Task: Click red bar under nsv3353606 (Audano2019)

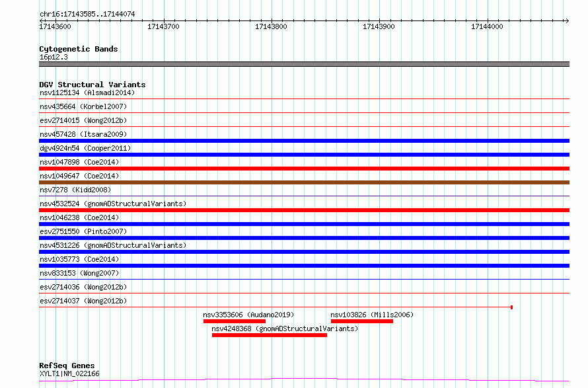Action: tap(235, 321)
